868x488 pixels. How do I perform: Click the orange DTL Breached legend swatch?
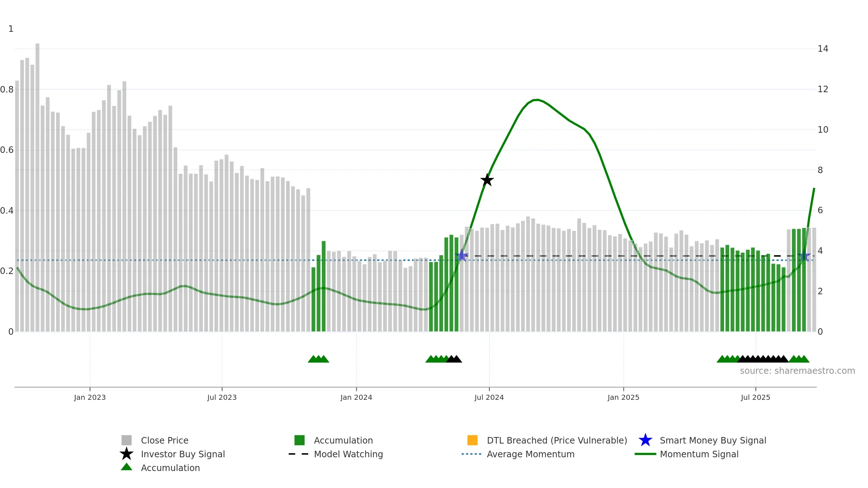472,440
